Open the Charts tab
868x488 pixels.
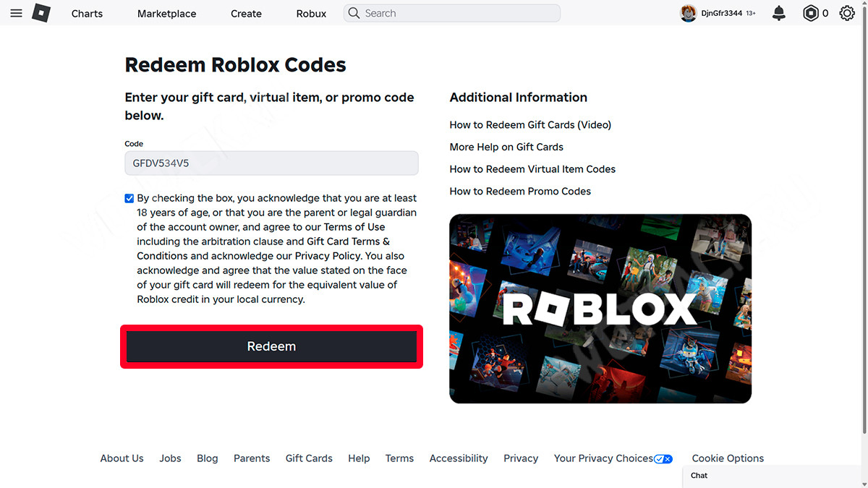pos(87,14)
